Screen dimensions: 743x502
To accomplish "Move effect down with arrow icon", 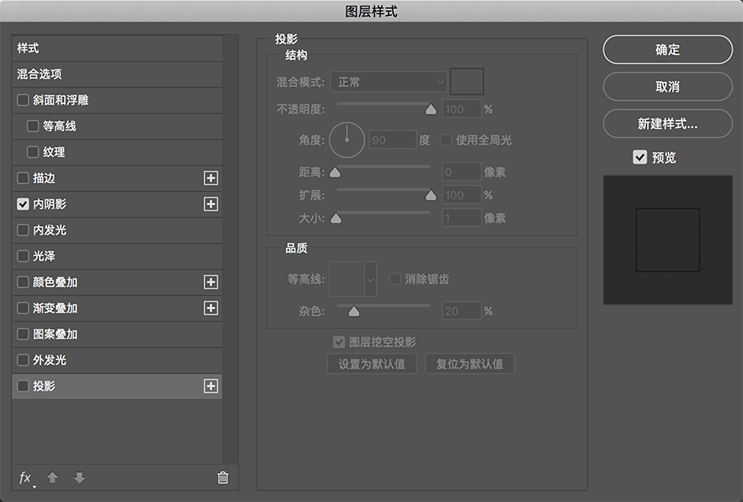I will [x=80, y=477].
